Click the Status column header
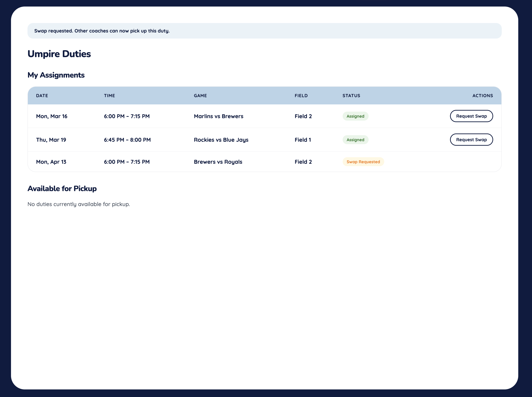The height and width of the screenshot is (397, 532). (x=351, y=96)
